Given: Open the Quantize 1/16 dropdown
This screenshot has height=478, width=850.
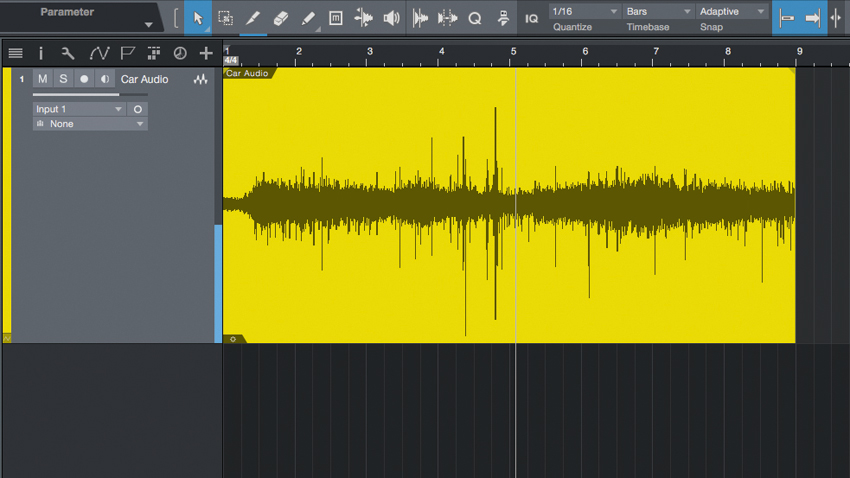Looking at the screenshot, I should pyautogui.click(x=584, y=11).
